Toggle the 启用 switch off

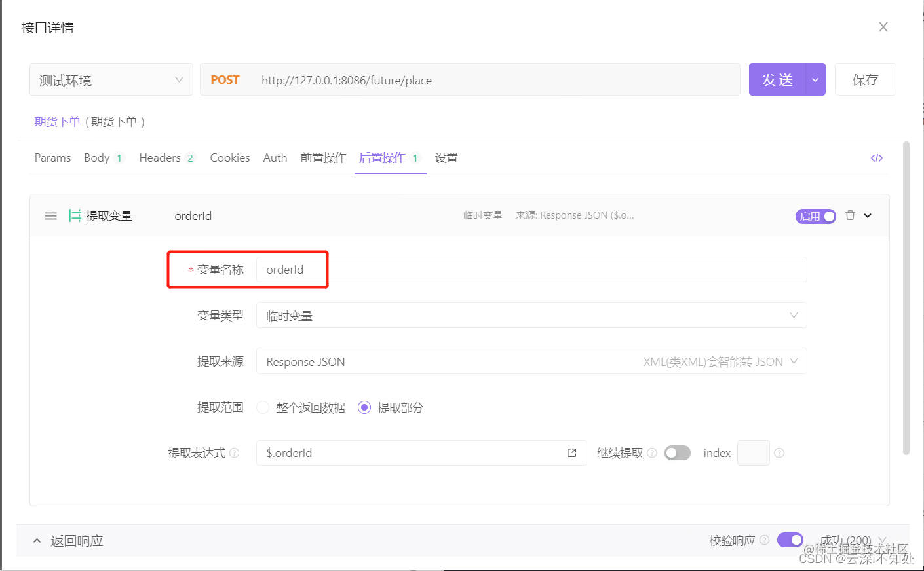pos(816,216)
